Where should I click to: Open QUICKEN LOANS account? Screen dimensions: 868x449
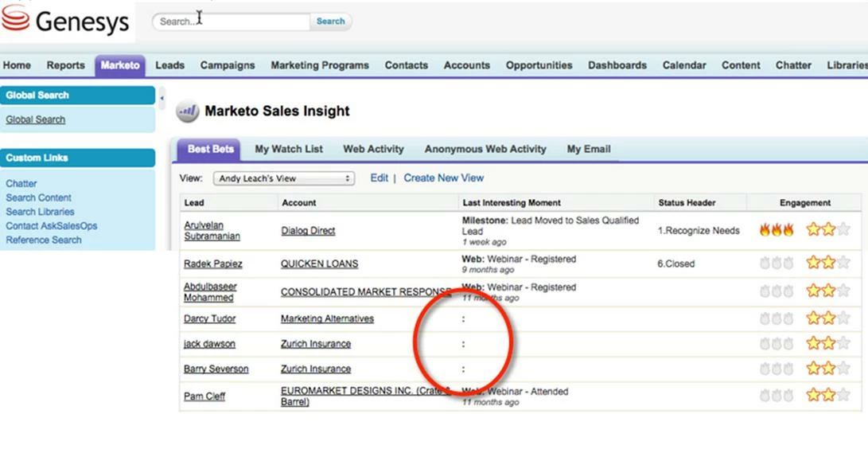pyautogui.click(x=319, y=264)
